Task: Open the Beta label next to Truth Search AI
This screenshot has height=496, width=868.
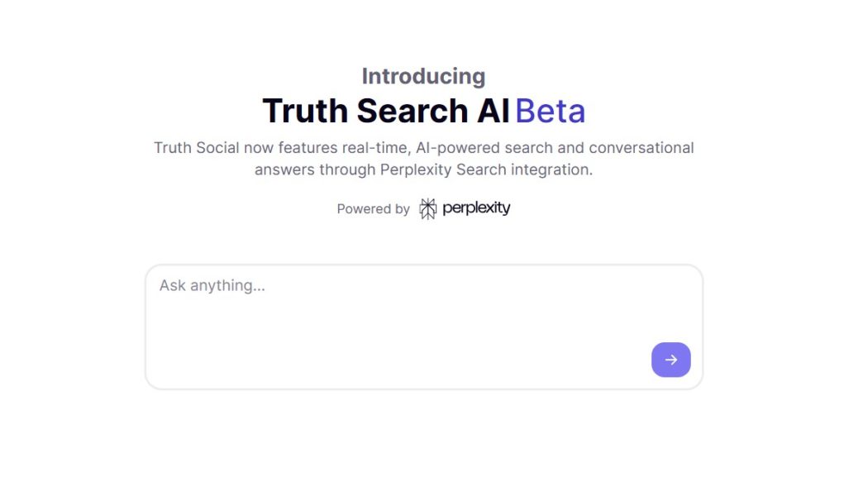Action: point(551,110)
